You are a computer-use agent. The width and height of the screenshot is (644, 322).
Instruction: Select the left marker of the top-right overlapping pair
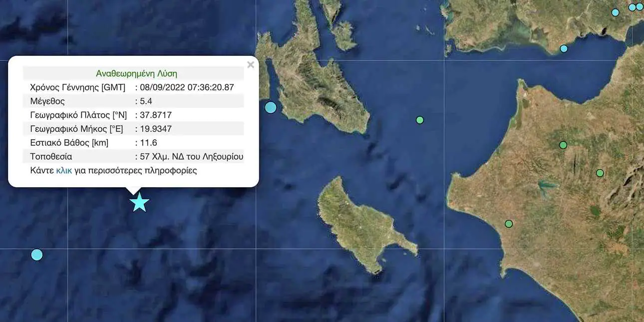[632, 7]
